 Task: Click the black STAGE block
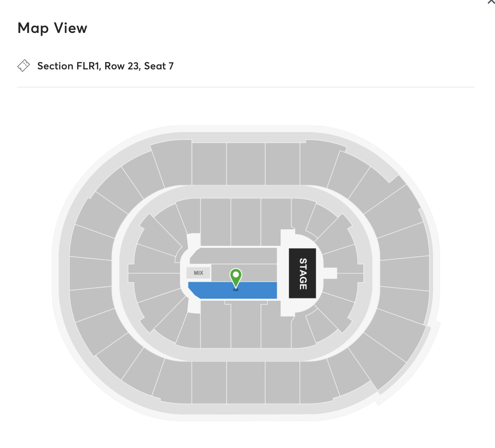tap(302, 273)
